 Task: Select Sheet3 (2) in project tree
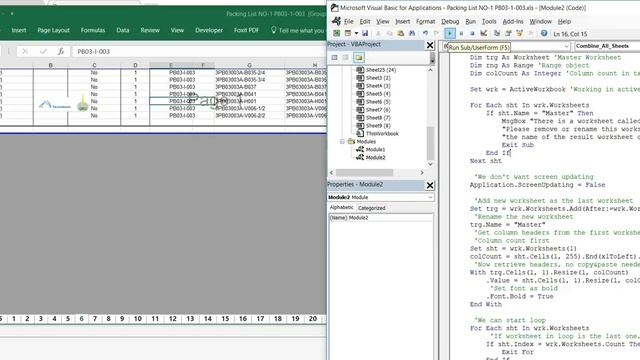(x=378, y=78)
